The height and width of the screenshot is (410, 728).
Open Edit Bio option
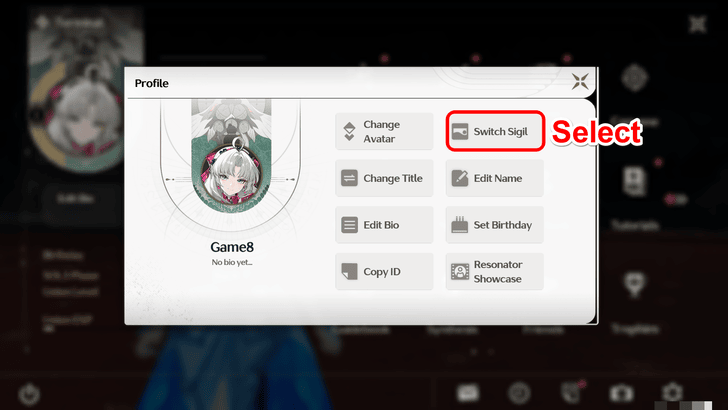click(384, 225)
